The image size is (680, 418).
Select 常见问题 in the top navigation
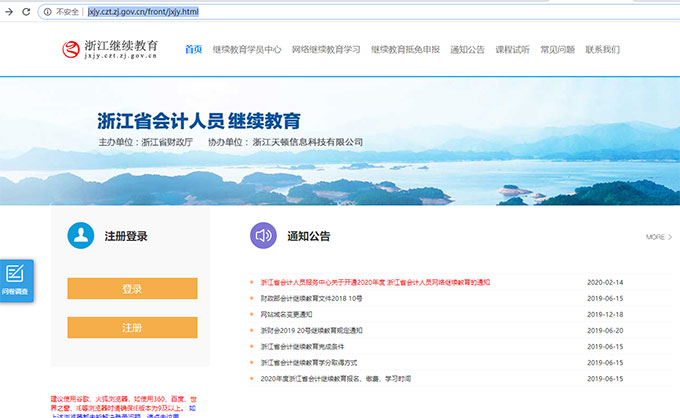(x=557, y=49)
